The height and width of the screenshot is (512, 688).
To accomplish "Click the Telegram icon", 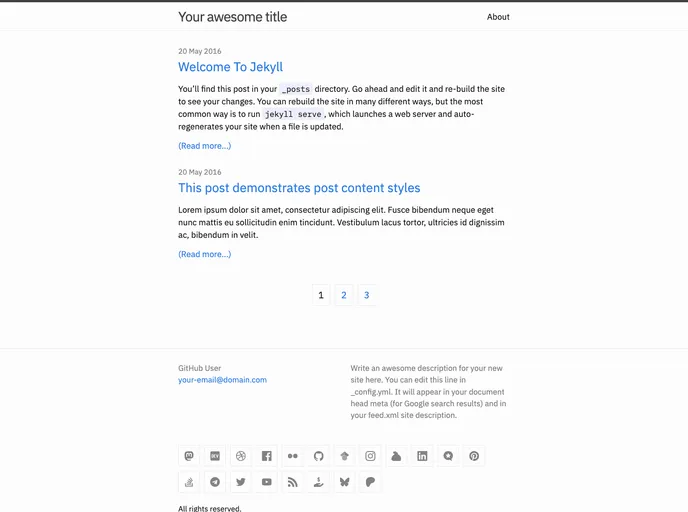I will point(215,482).
